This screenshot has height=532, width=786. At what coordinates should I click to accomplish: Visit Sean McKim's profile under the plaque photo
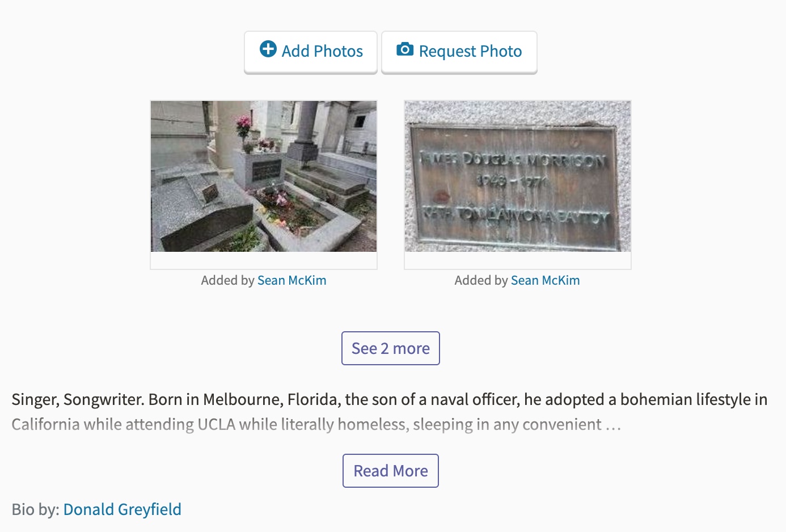[545, 281]
